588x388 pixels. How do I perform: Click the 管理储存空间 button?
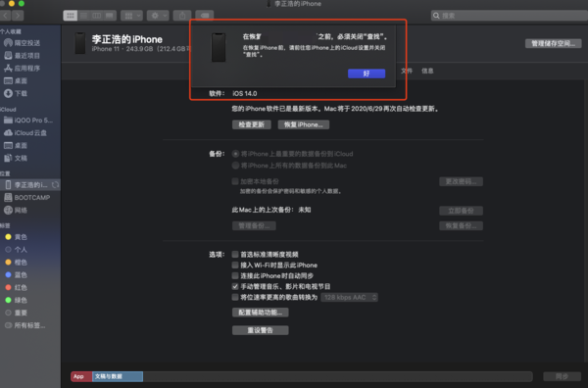point(553,44)
